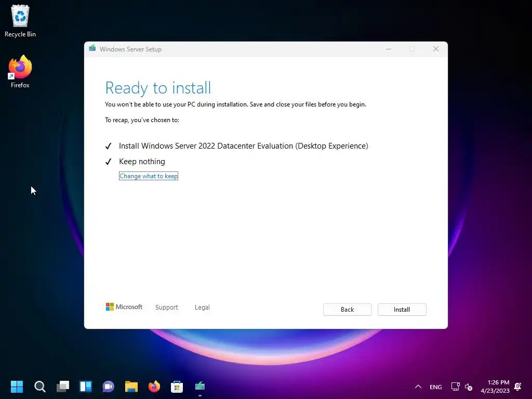Open the Legal link
Screen dimensions: 532x399
tap(202, 308)
